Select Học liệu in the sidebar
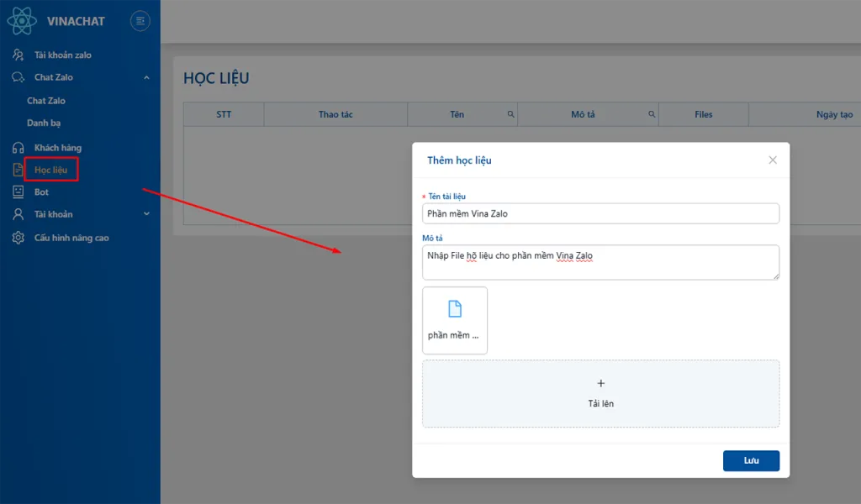Screen dimensions: 861x504 [x=50, y=170]
